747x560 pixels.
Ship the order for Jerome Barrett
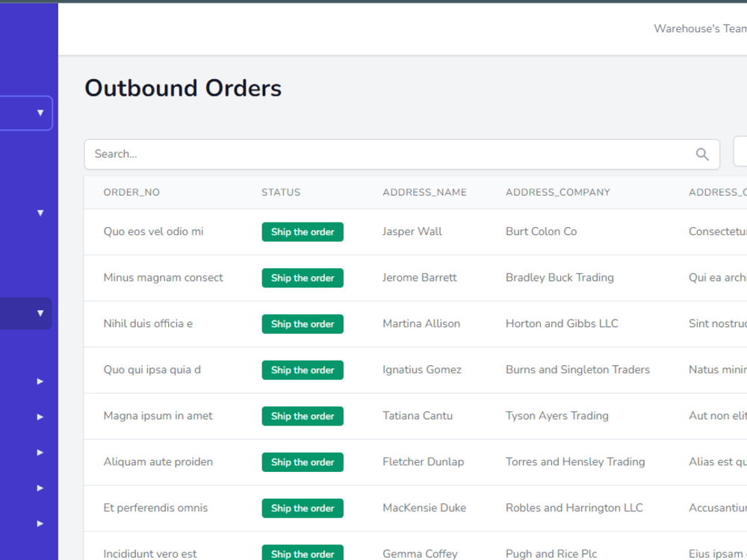(x=303, y=278)
